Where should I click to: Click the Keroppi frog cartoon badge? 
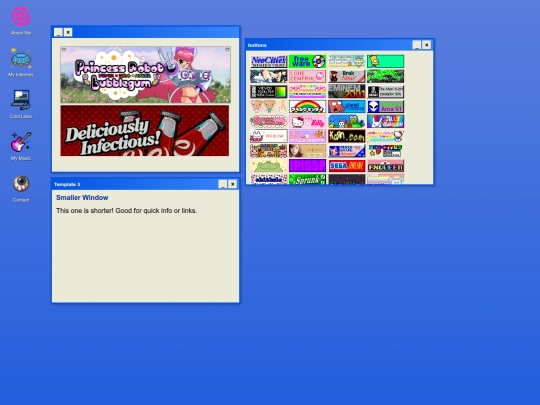tap(346, 121)
